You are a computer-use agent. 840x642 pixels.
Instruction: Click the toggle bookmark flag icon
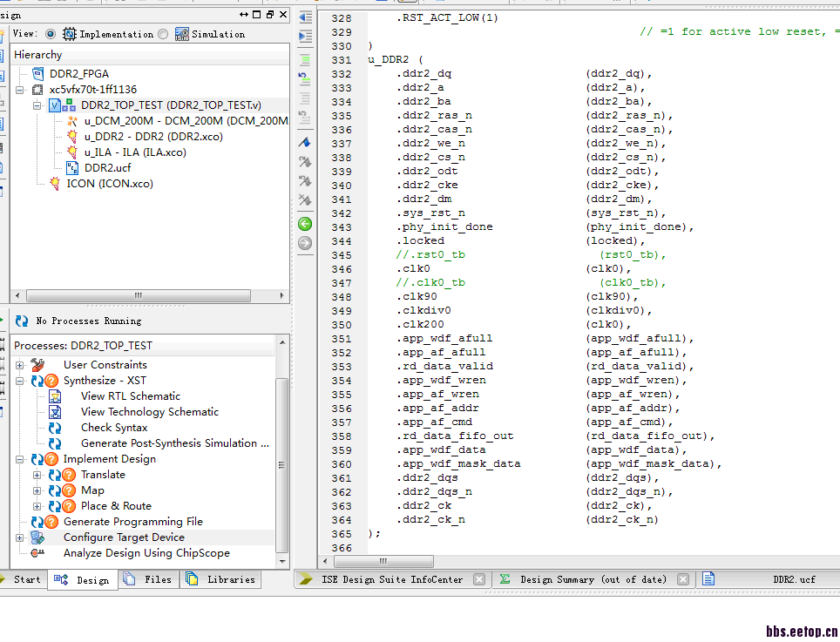[x=305, y=142]
